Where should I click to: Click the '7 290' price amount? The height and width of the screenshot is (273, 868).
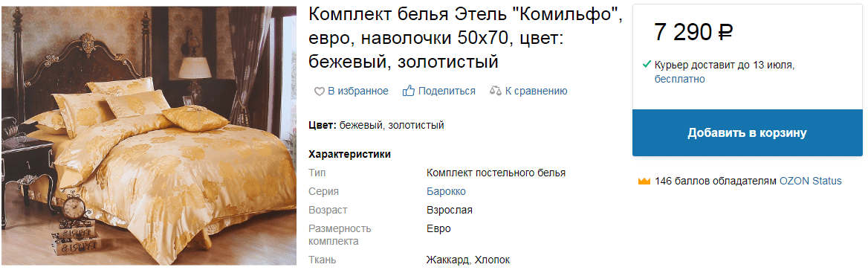[x=683, y=33]
